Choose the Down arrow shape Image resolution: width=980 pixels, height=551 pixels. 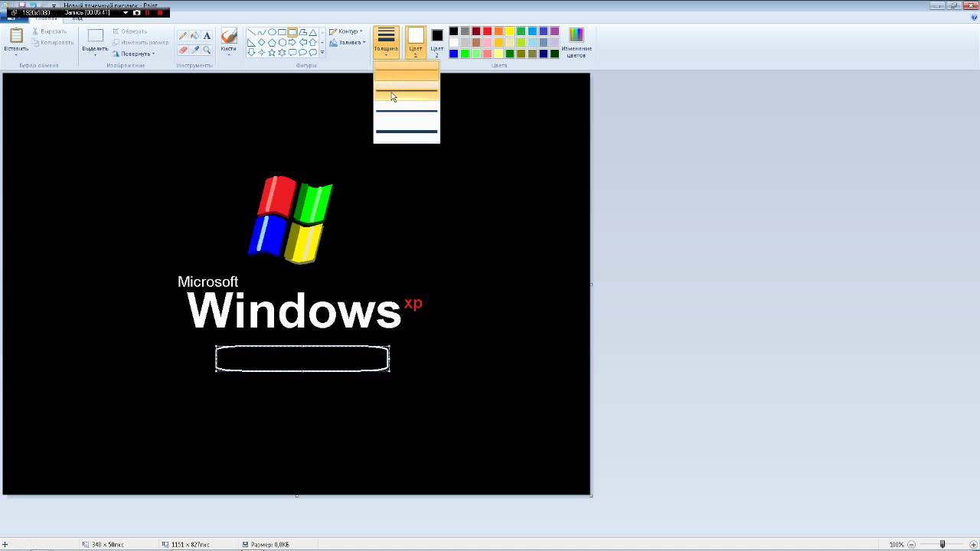(251, 53)
